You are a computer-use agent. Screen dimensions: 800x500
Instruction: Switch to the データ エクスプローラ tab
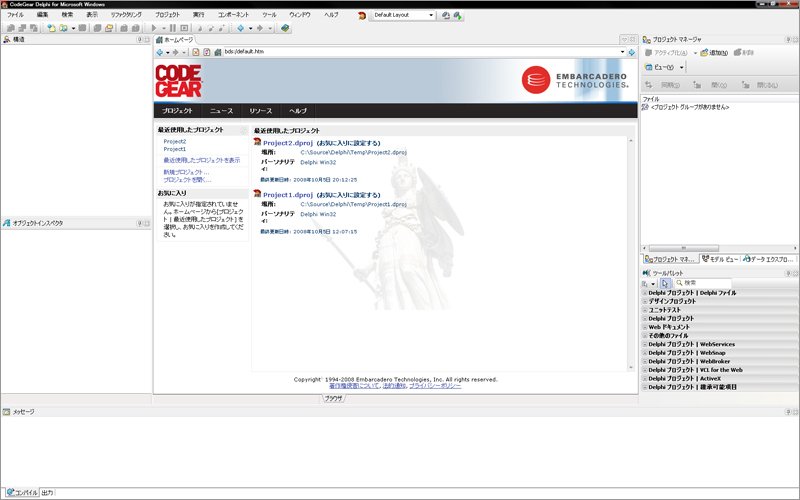point(768,259)
